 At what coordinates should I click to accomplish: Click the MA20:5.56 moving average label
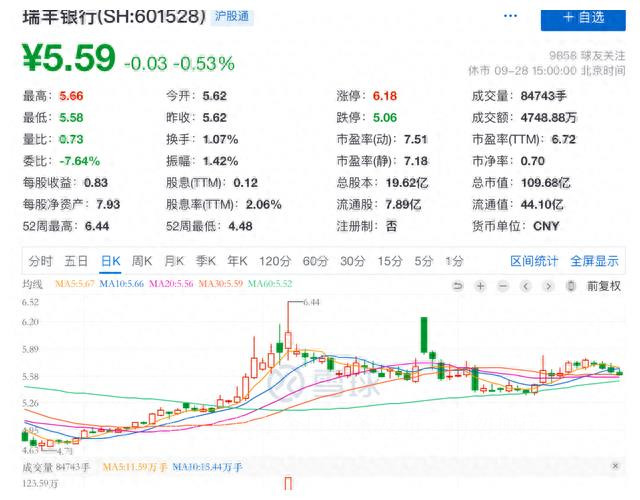171,284
